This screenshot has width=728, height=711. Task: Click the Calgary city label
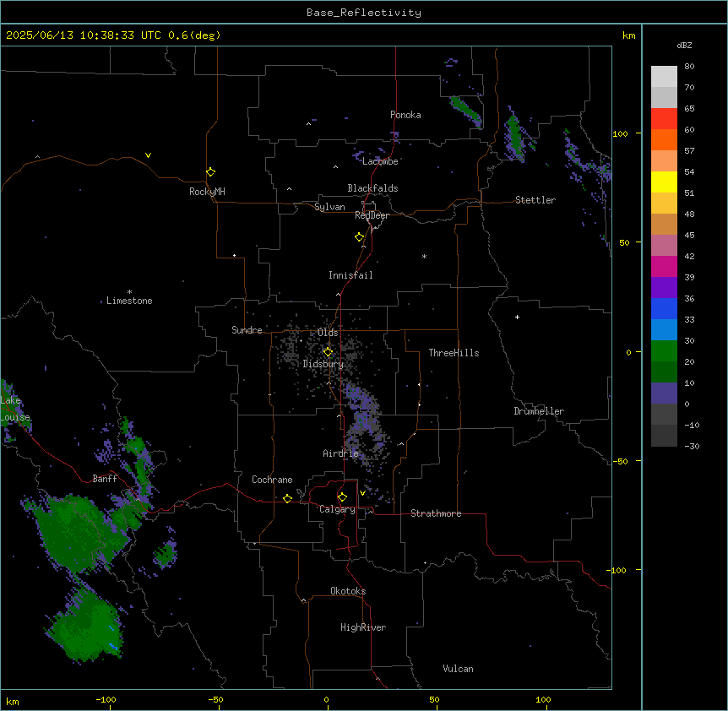pos(337,509)
